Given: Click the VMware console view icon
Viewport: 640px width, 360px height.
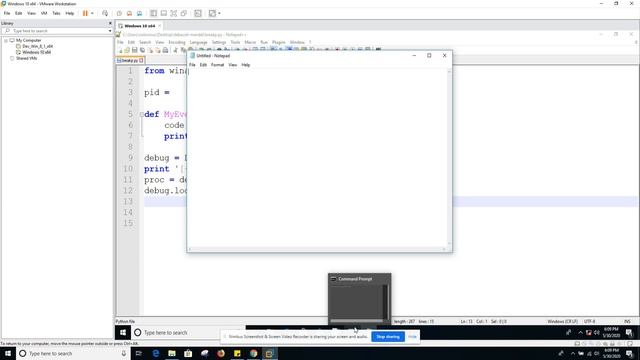Looking at the screenshot, I should click(x=198, y=13).
